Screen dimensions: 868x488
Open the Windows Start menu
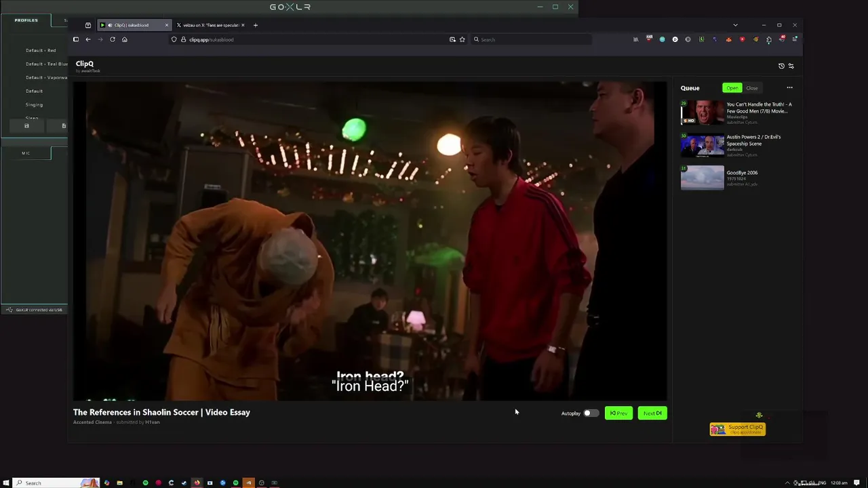pos(7,483)
